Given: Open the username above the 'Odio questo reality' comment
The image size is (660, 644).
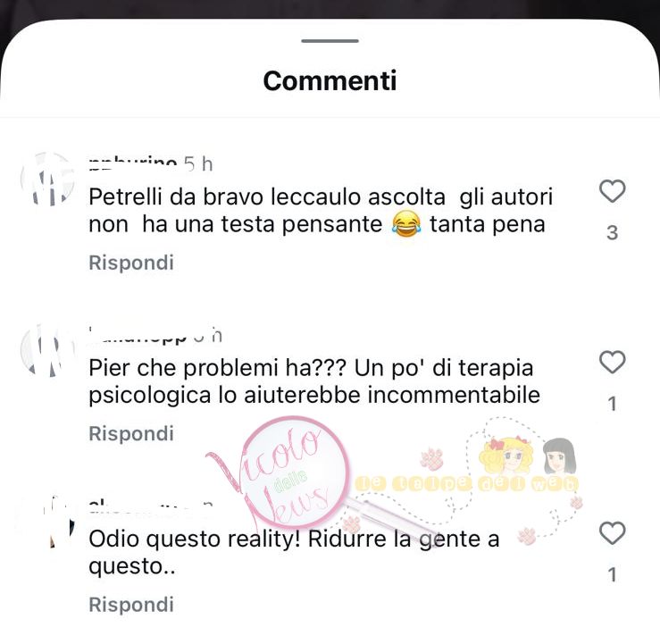Looking at the screenshot, I should click(x=139, y=506).
